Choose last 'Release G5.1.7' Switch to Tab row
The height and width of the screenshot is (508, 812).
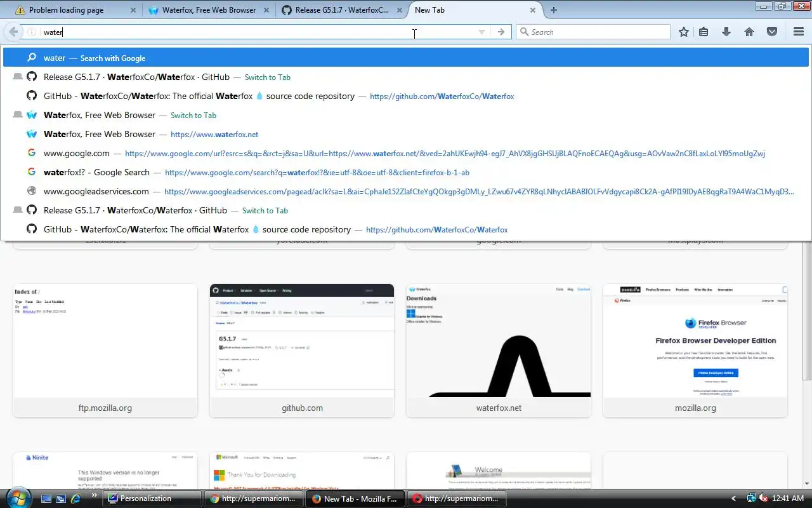tap(406, 210)
